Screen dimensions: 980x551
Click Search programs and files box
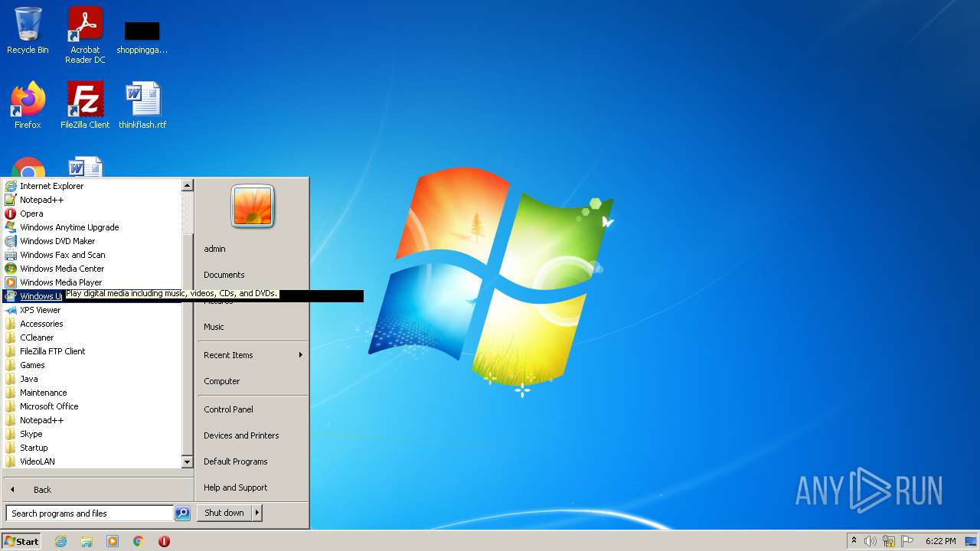click(90, 514)
